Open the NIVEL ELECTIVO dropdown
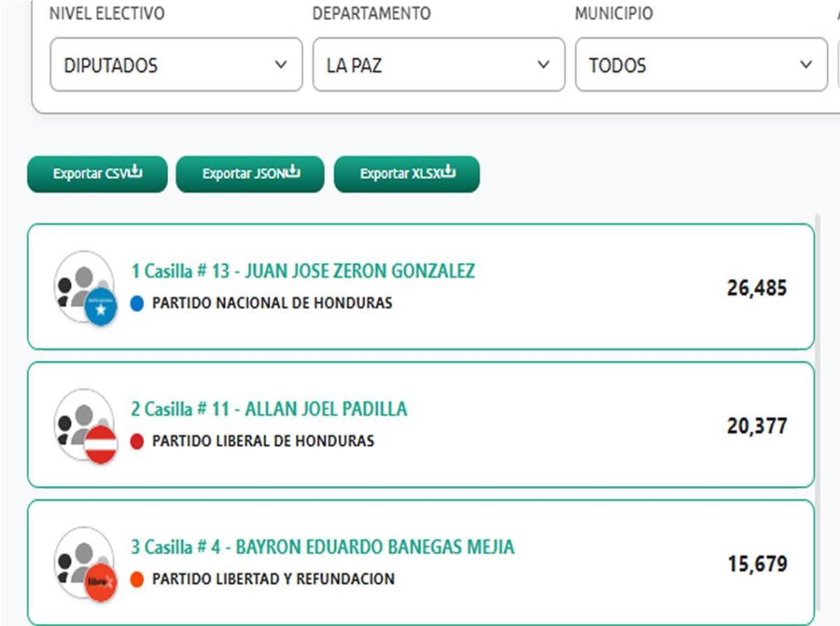840x626 pixels. (x=175, y=65)
